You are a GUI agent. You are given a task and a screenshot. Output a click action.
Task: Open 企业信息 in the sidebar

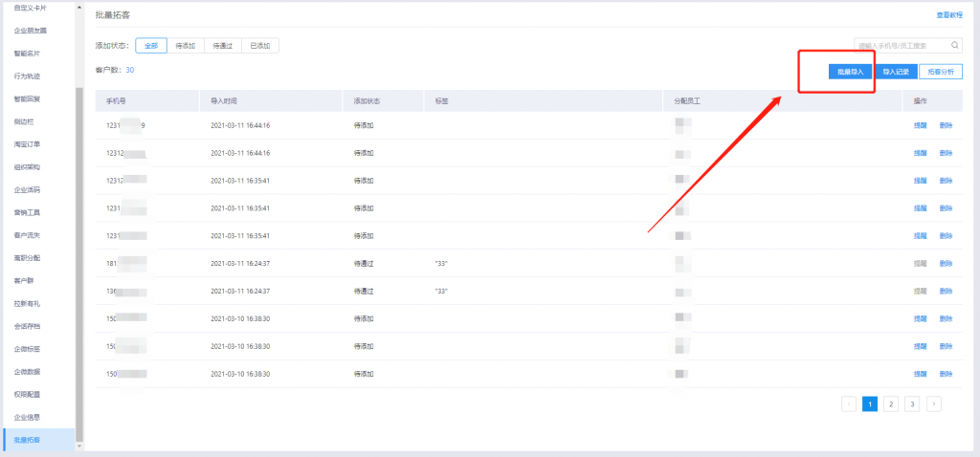27,417
